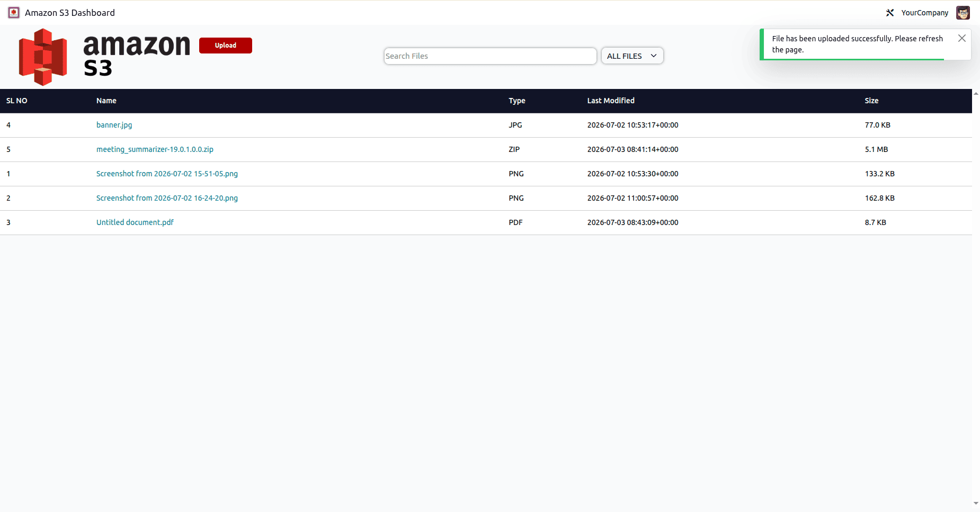The image size is (980, 512).
Task: Click the Last Modified column header
Action: 611,101
